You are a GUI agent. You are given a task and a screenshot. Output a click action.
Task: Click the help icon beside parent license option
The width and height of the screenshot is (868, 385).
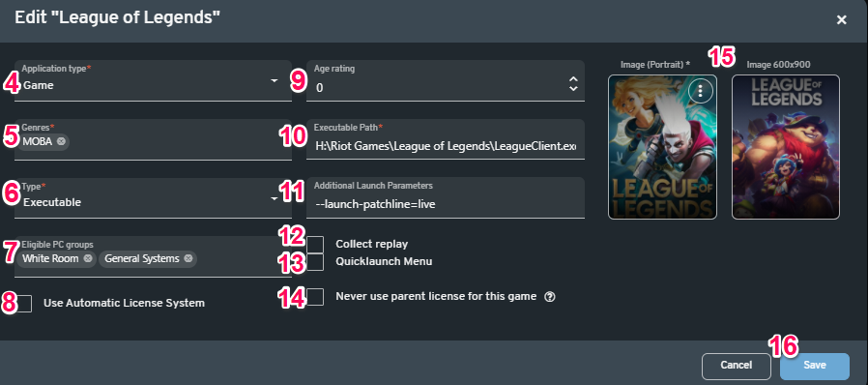(x=549, y=297)
